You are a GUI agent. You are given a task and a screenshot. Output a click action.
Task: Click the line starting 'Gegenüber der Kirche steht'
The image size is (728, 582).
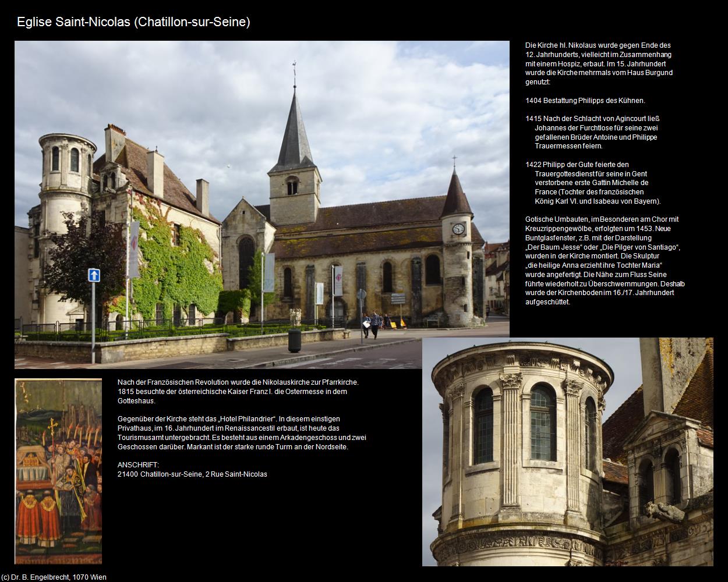click(229, 419)
